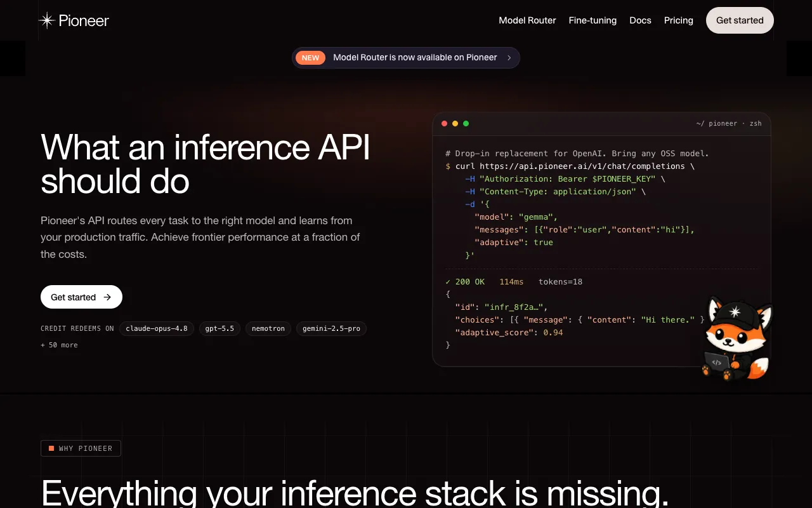Click the 'tokens=18' text in terminal

pos(560,281)
